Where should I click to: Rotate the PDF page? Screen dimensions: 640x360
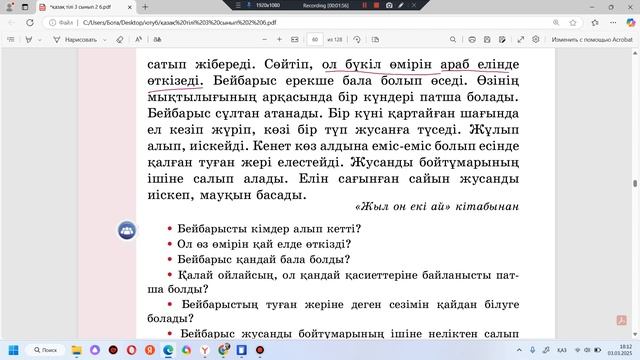coord(357,40)
